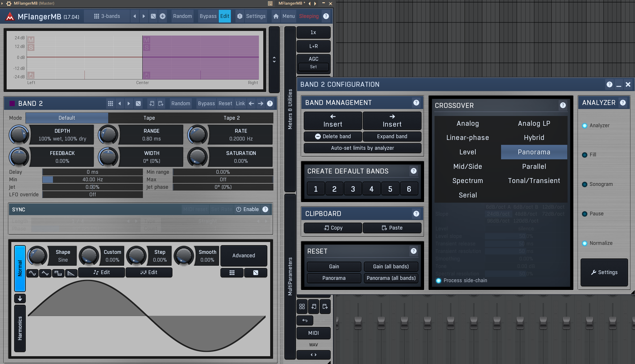This screenshot has height=364, width=635.
Task: Copy Band 2 settings icon
Action: (x=152, y=104)
